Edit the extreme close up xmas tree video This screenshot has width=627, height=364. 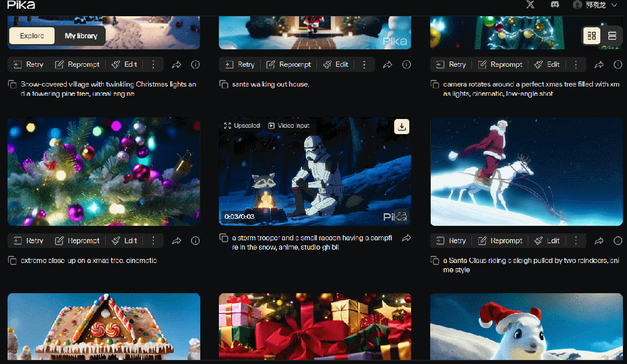pyautogui.click(x=124, y=240)
